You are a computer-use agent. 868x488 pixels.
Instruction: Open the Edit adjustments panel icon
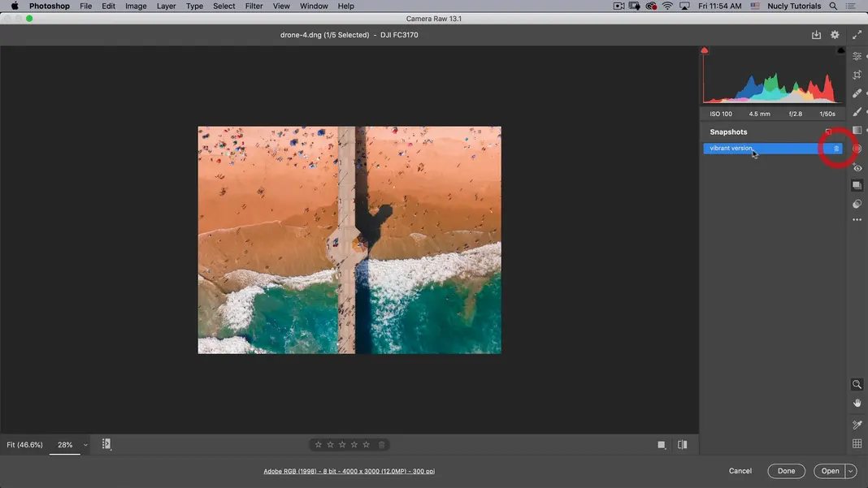pos(857,57)
